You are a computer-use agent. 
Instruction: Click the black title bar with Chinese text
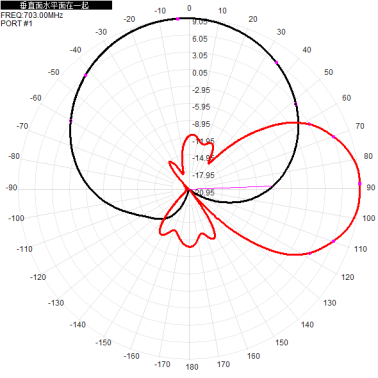pyautogui.click(x=56, y=5)
